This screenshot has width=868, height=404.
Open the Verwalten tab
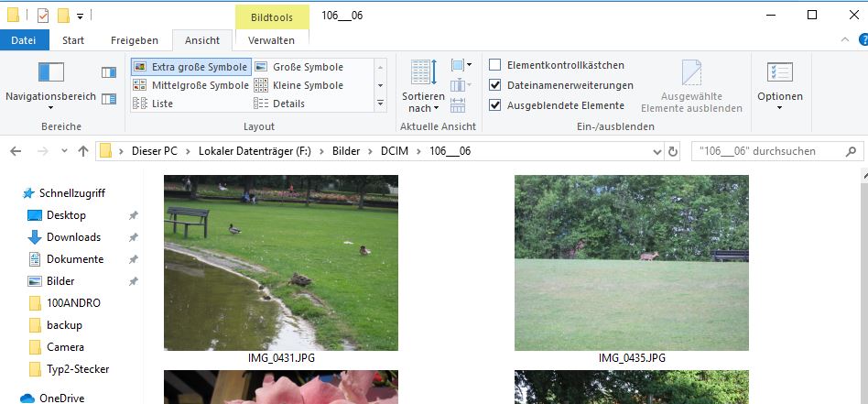[271, 40]
